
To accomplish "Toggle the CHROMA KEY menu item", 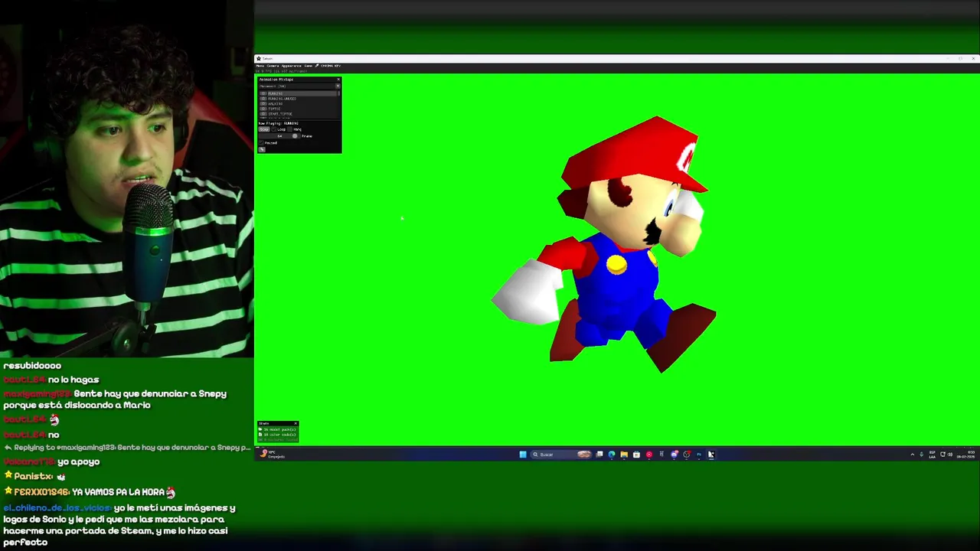I will (x=328, y=66).
